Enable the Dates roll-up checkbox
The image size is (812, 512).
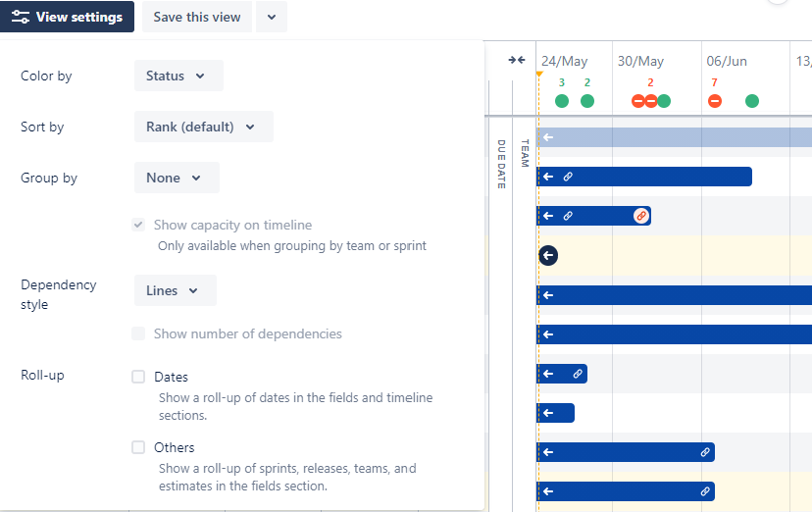point(138,377)
